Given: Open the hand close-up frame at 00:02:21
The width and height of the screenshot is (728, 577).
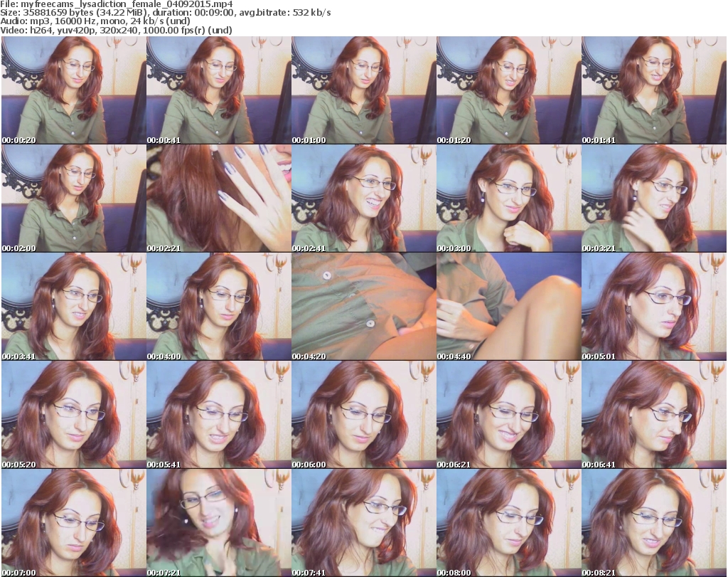Looking at the screenshot, I should 219,198.
